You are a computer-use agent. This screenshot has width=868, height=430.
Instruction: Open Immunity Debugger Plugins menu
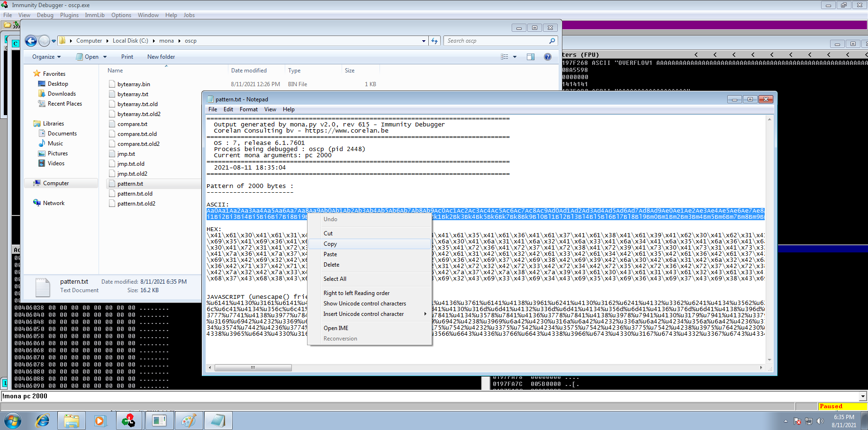point(69,15)
